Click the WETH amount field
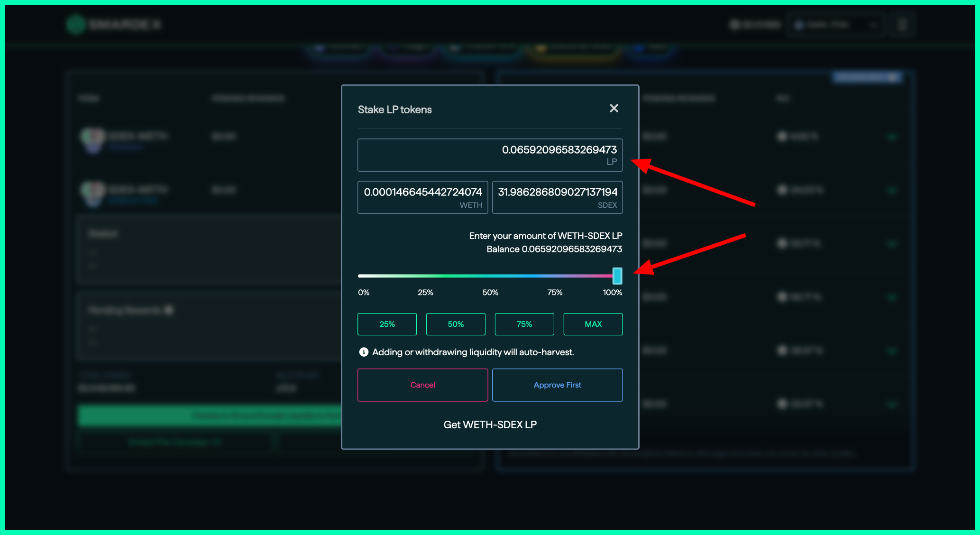Screen dimensions: 980x535 (x=422, y=197)
